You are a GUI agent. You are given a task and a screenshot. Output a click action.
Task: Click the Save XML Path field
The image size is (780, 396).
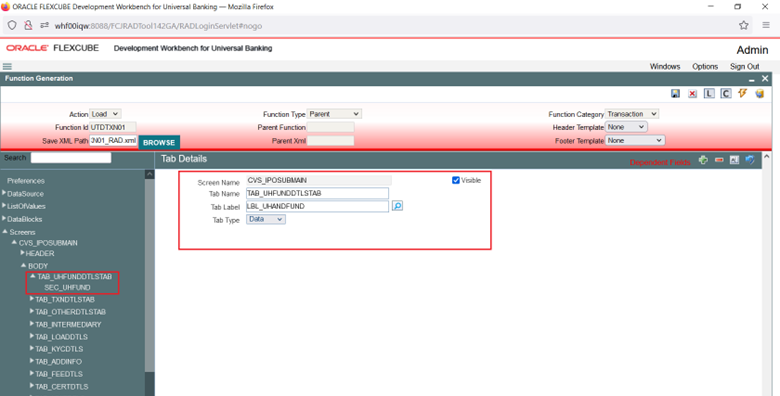pyautogui.click(x=113, y=141)
